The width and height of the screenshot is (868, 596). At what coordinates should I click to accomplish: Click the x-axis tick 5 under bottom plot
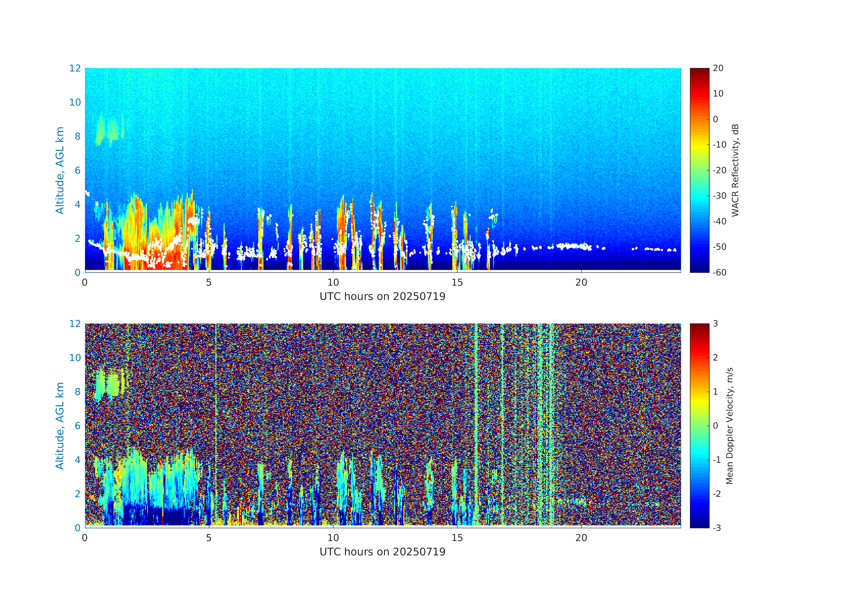209,538
